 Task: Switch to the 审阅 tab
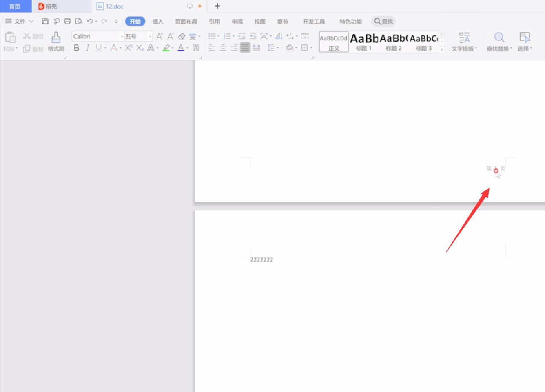tap(237, 22)
